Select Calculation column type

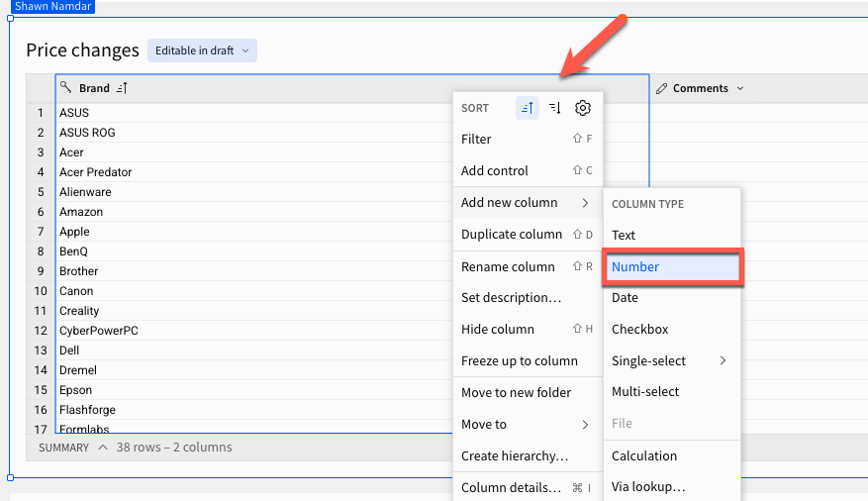click(x=672, y=456)
